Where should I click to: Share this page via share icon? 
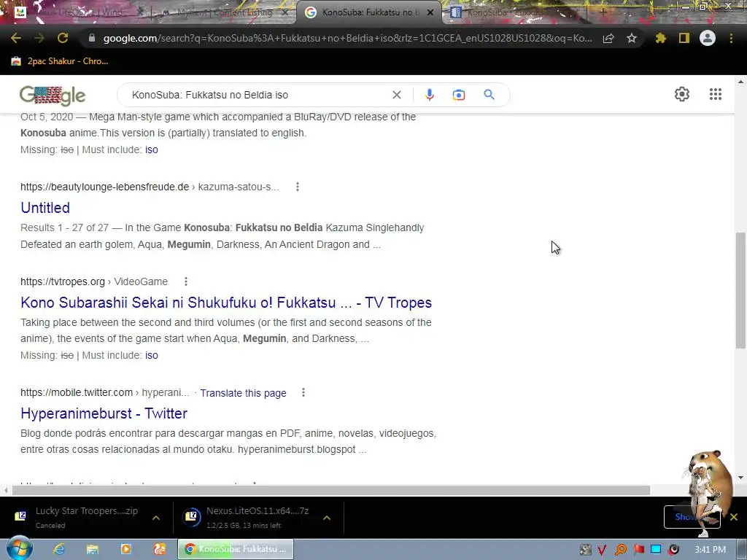click(x=608, y=38)
